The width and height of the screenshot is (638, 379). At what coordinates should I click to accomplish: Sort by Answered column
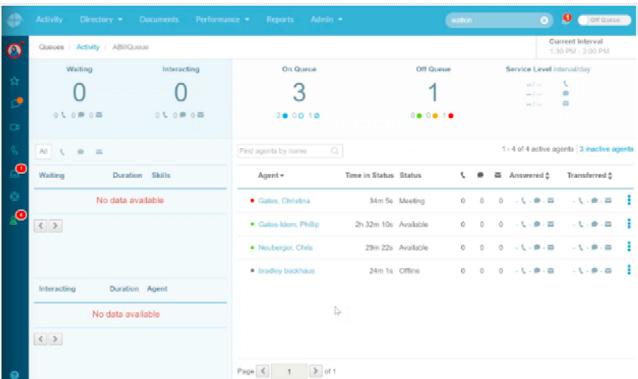pos(529,175)
